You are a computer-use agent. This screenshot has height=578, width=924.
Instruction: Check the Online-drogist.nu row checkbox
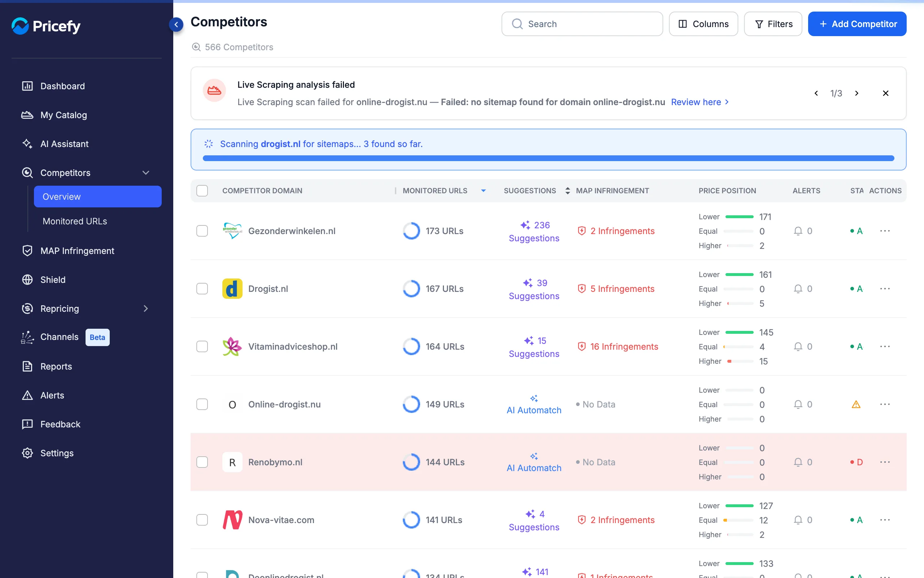pyautogui.click(x=202, y=405)
